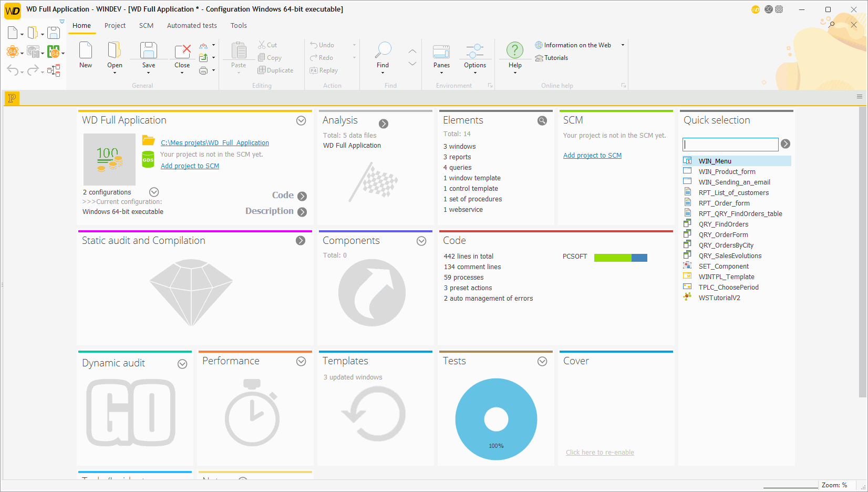Click the blue Tests 100% donut chart
Screen dimensions: 868x492
pyautogui.click(x=496, y=419)
